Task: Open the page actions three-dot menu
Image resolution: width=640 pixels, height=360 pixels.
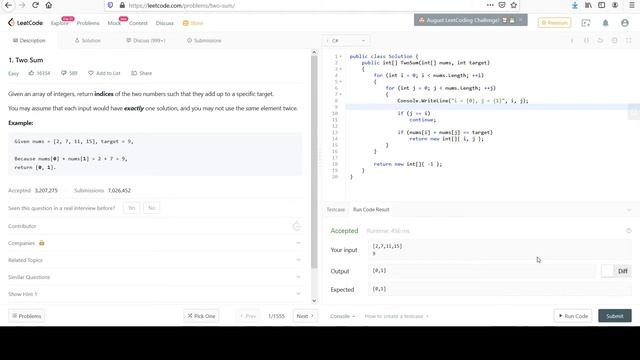Action: click(490, 5)
